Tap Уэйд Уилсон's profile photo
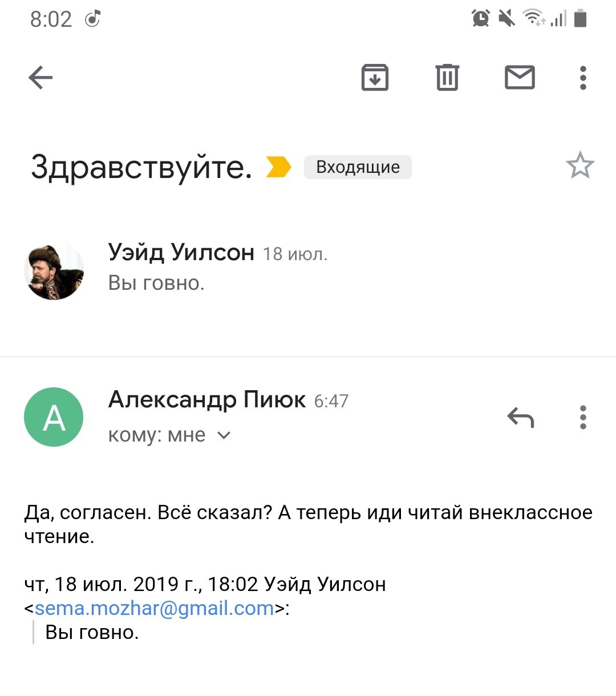Image resolution: width=616 pixels, height=696 pixels. pos(54,272)
